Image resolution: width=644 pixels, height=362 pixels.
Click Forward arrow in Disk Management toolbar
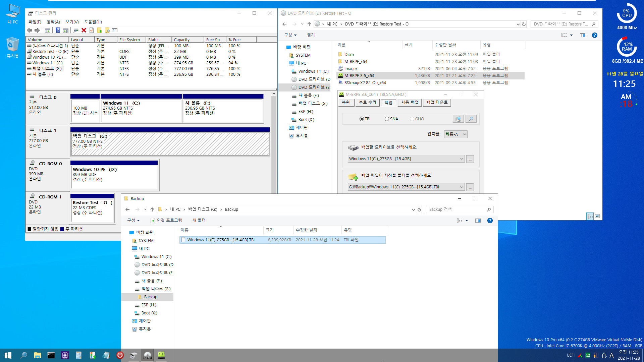click(37, 31)
